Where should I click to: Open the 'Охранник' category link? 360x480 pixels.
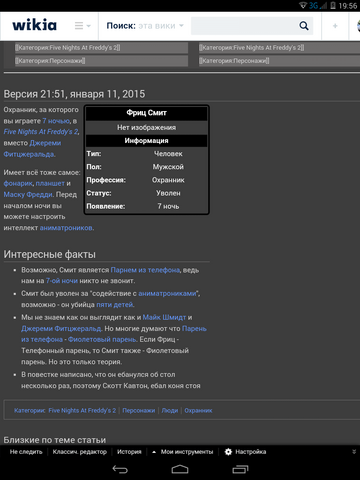198,411
